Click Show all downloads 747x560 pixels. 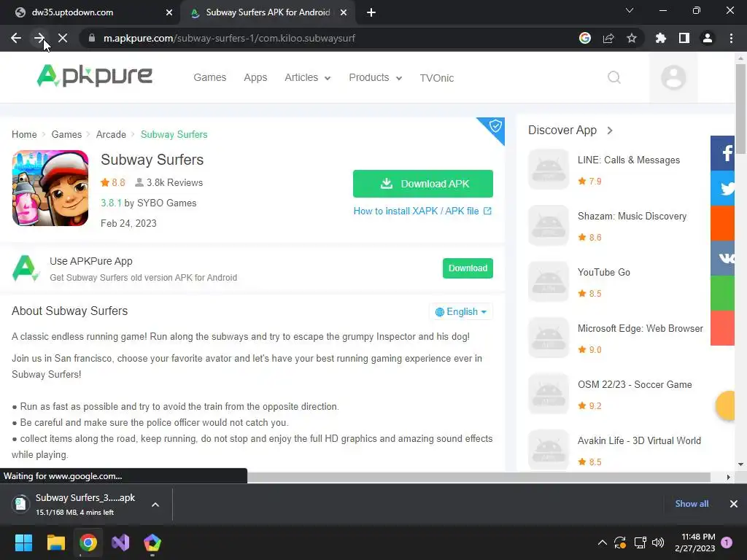pos(692,503)
